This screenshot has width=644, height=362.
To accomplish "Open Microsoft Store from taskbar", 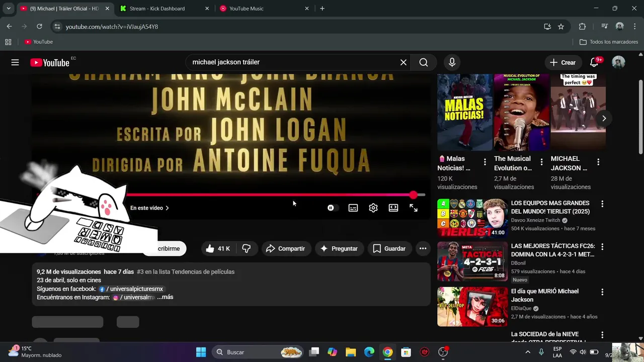I will (406, 352).
